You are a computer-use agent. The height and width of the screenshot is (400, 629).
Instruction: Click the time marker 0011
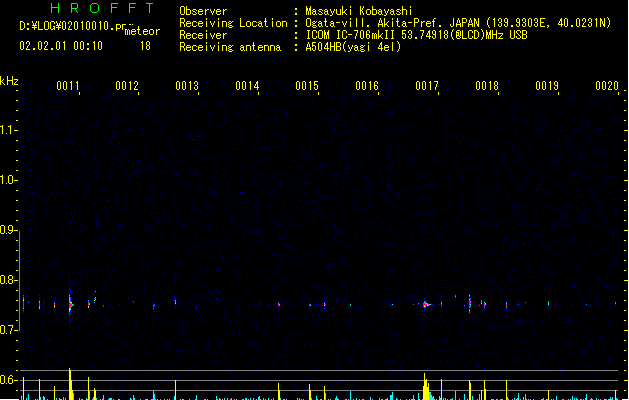point(68,85)
